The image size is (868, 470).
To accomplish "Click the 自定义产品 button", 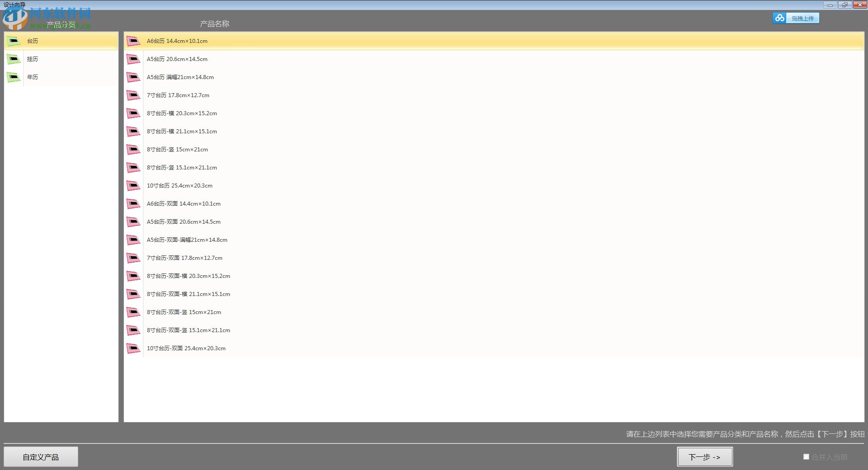I will (41, 457).
